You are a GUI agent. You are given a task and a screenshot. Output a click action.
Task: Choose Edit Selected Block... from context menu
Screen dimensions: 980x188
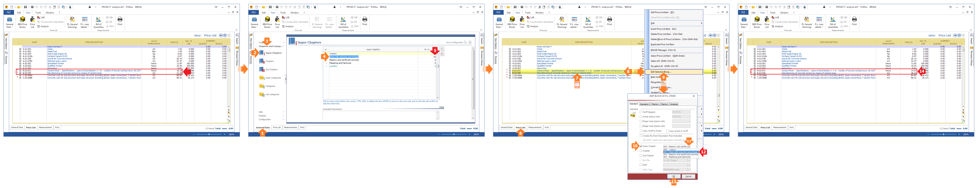pyautogui.click(x=674, y=72)
